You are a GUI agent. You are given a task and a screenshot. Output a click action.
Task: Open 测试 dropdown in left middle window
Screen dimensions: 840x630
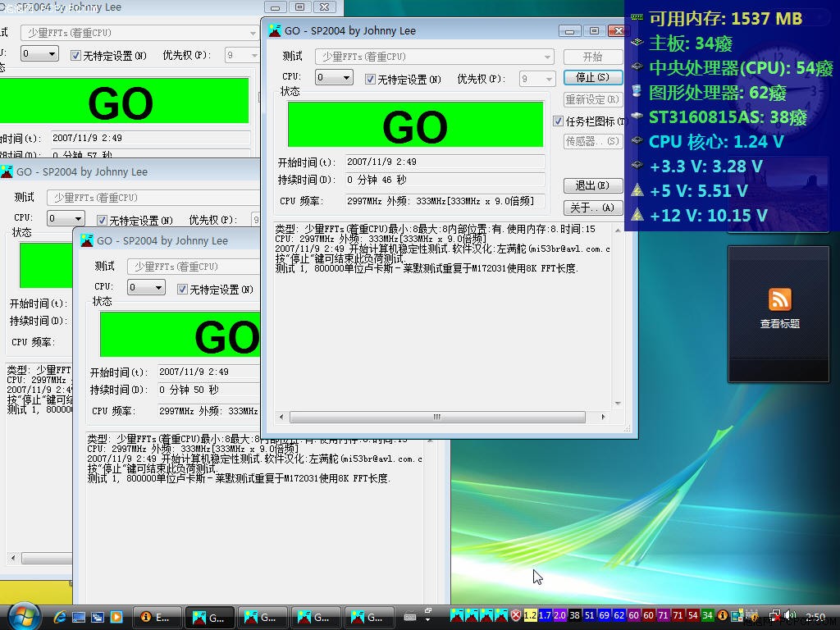point(153,198)
